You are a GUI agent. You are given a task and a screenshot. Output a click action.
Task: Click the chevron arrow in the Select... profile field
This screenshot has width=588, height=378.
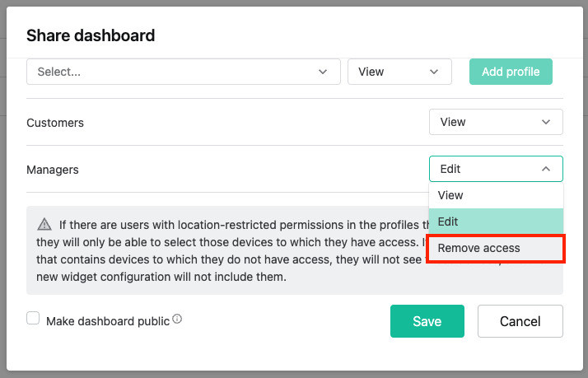323,72
